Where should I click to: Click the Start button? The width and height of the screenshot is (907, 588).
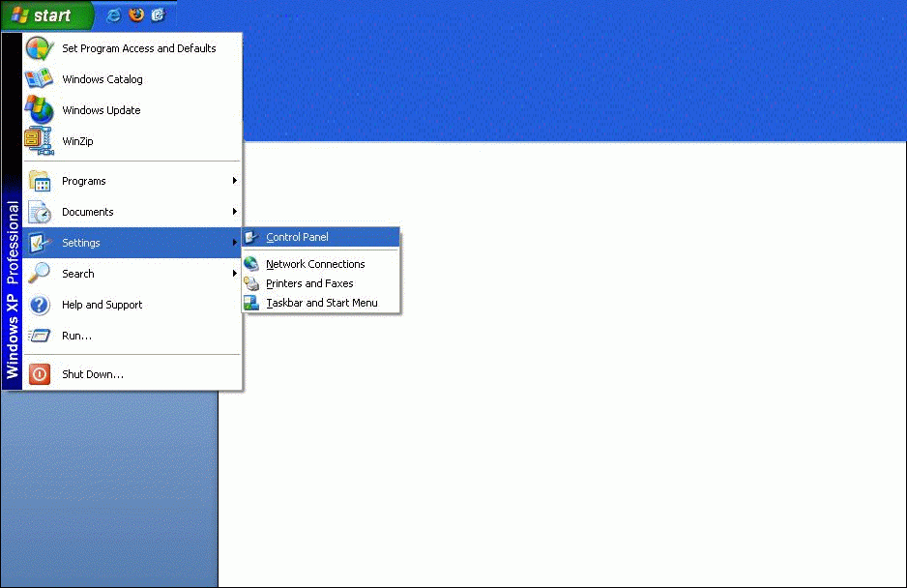click(46, 15)
